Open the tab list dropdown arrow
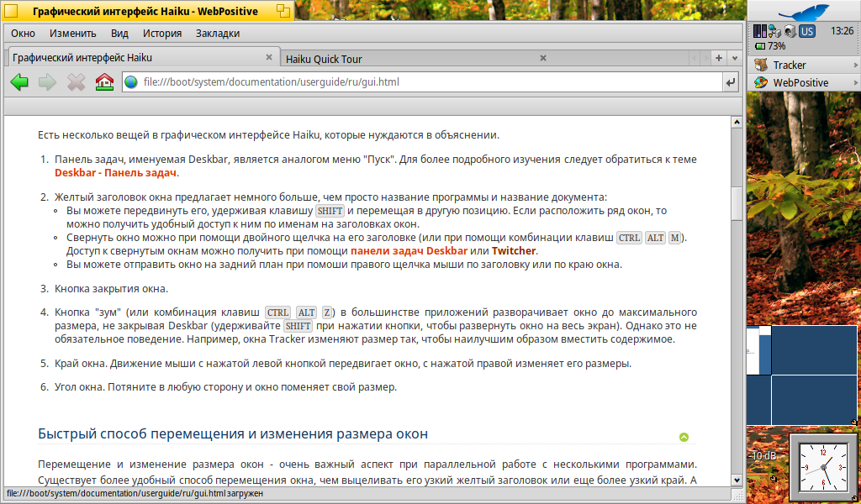Image resolution: width=861 pixels, height=504 pixels. pyautogui.click(x=735, y=58)
